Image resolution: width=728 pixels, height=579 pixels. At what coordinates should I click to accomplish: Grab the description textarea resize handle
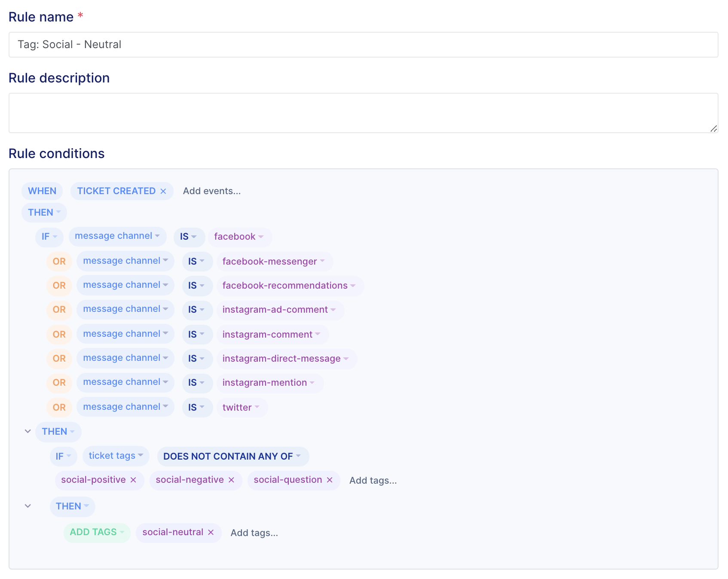click(713, 128)
